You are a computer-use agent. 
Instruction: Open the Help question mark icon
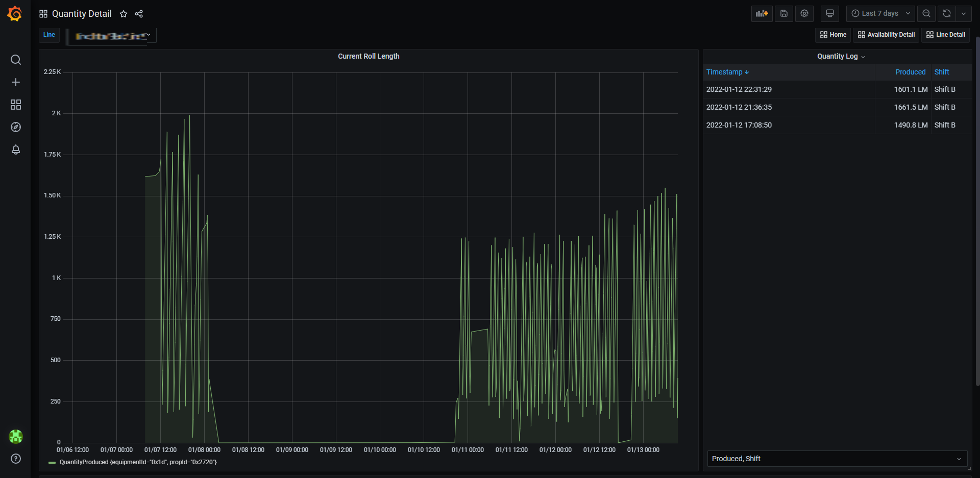[16, 459]
